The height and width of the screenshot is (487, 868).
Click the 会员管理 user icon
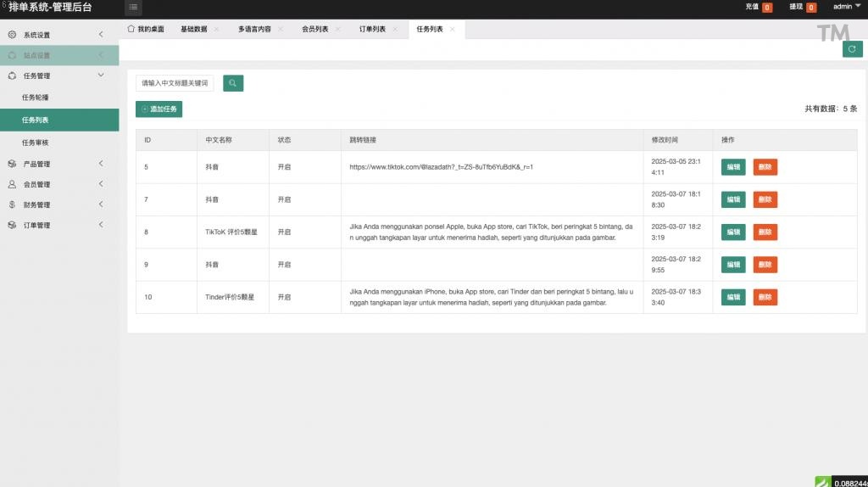[12, 184]
